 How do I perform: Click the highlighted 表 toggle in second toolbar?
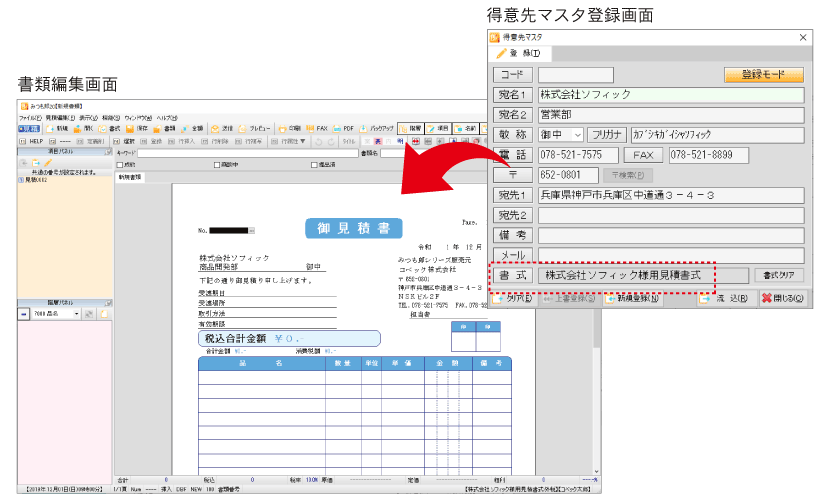[377, 142]
